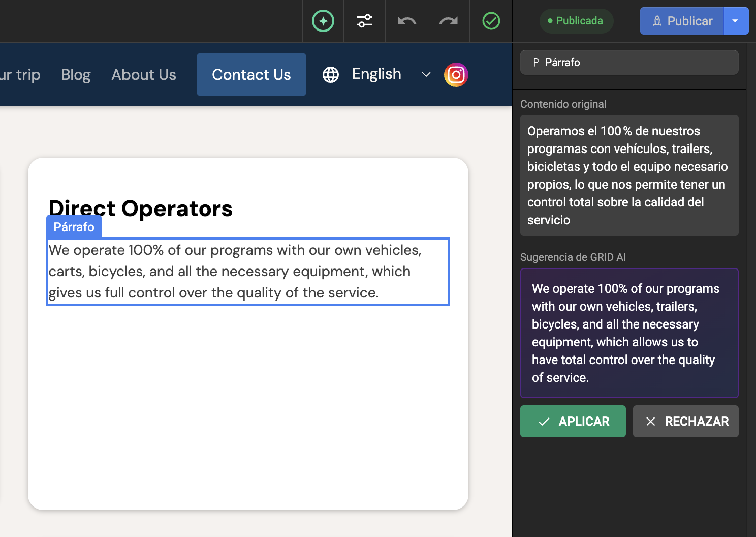Viewport: 756px width, 537px height.
Task: Reject the AI suggestion with RECHAZAR
Action: [686, 421]
